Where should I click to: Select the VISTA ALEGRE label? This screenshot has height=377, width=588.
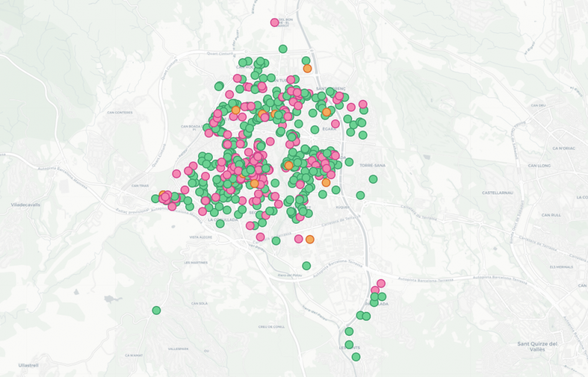201,237
